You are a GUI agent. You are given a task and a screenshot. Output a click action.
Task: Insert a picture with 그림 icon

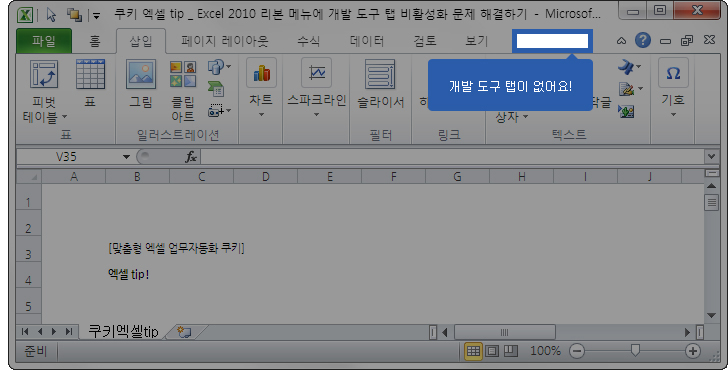coord(141,74)
